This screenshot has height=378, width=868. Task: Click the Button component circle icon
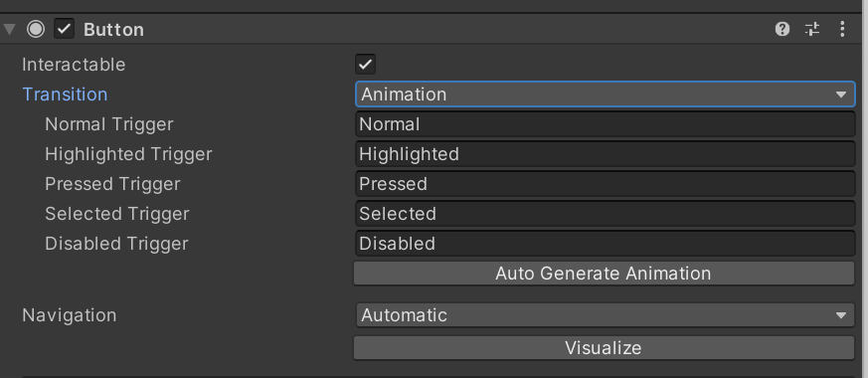click(36, 29)
